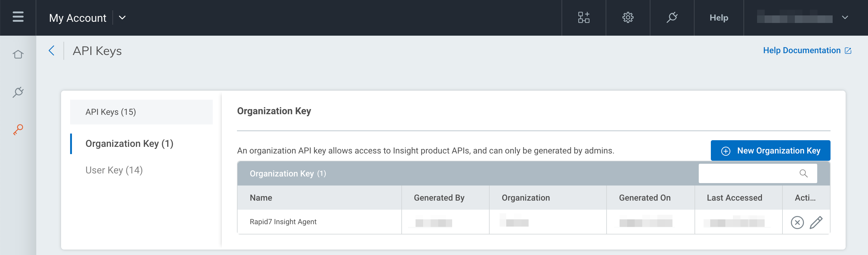Open the hamburger navigation menu
Screen dimensions: 868x255
[18, 17]
